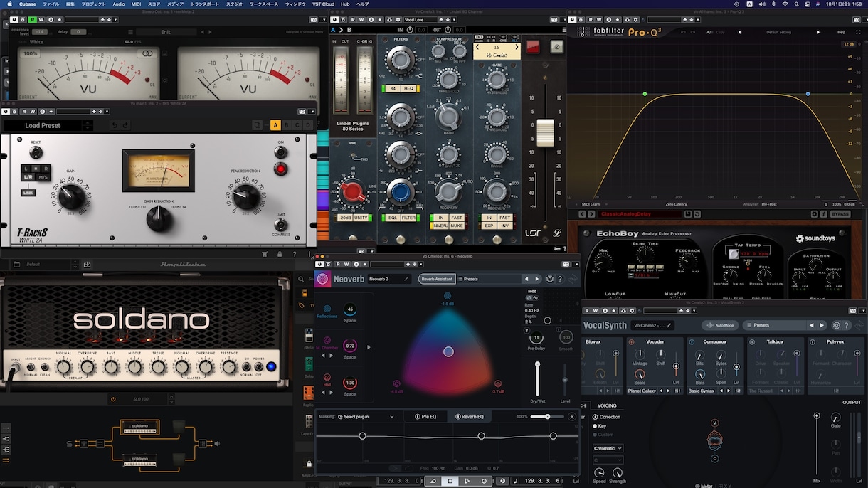This screenshot has height=488, width=868.
Task: Expand the Neoverb engine panel arrow
Action: [x=369, y=347]
